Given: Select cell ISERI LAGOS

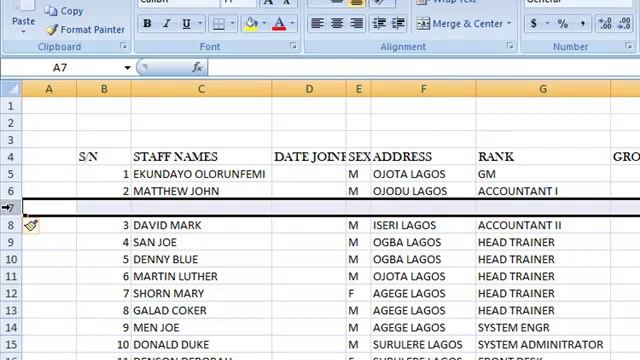Looking at the screenshot, I should (423, 225).
